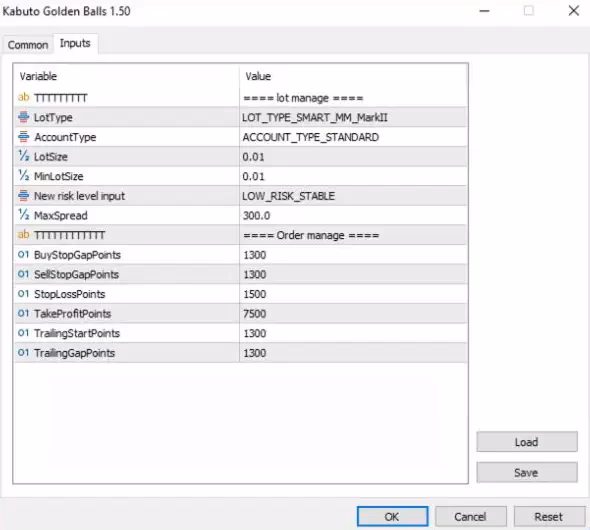
Task: Select the BuyStopGapPoints variable name
Action: [x=77, y=255]
